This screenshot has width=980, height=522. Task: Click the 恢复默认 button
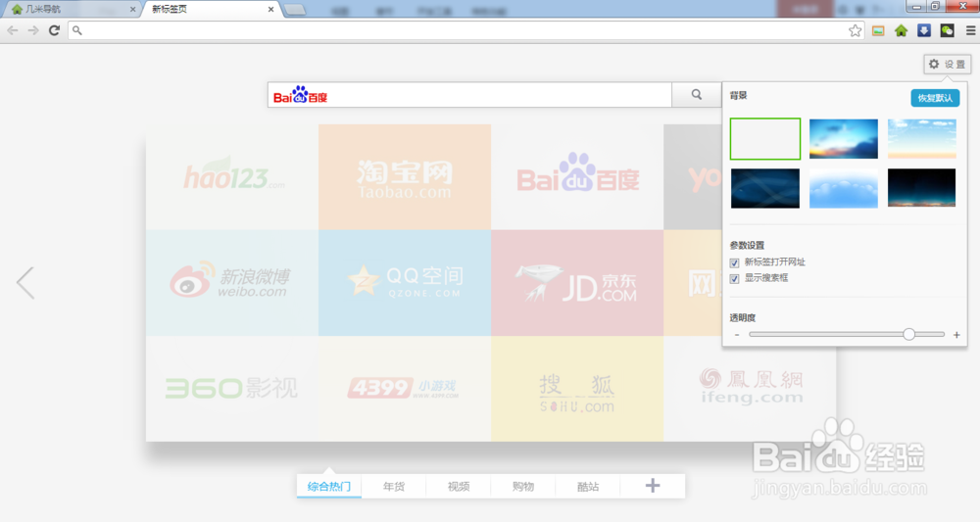tap(934, 98)
